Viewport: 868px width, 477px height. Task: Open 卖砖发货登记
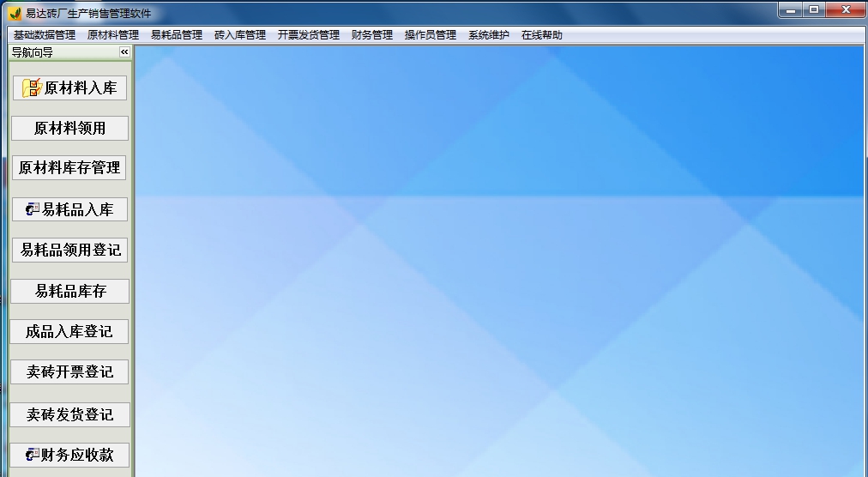[69, 414]
